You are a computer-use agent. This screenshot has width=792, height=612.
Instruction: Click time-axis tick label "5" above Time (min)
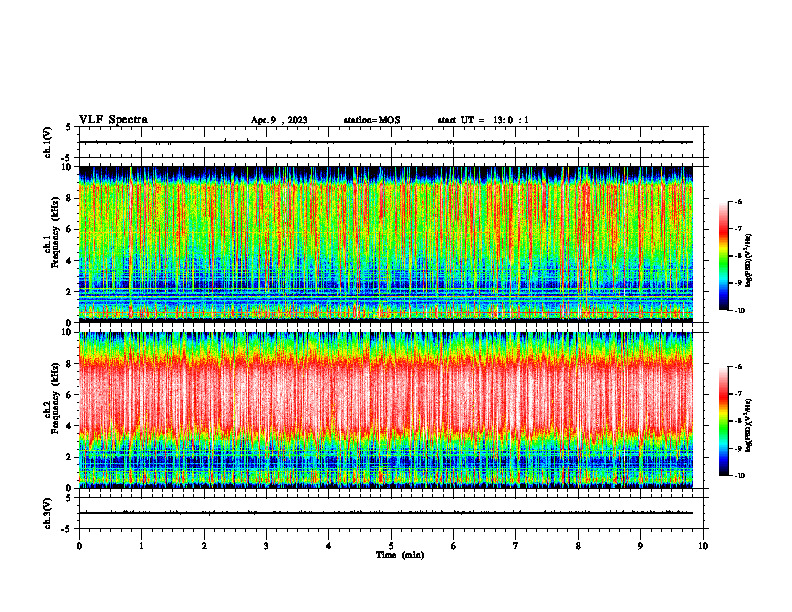[x=391, y=546]
